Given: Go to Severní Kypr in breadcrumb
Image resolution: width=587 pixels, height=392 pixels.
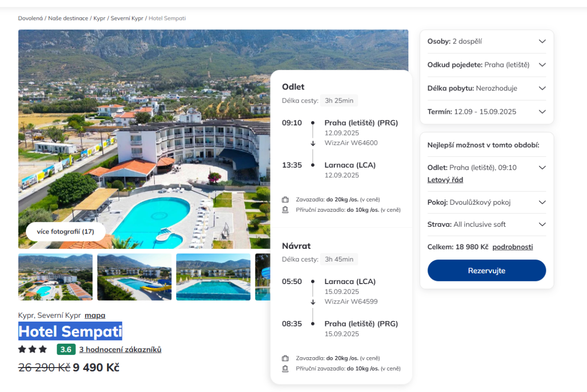Looking at the screenshot, I should 127,19.
